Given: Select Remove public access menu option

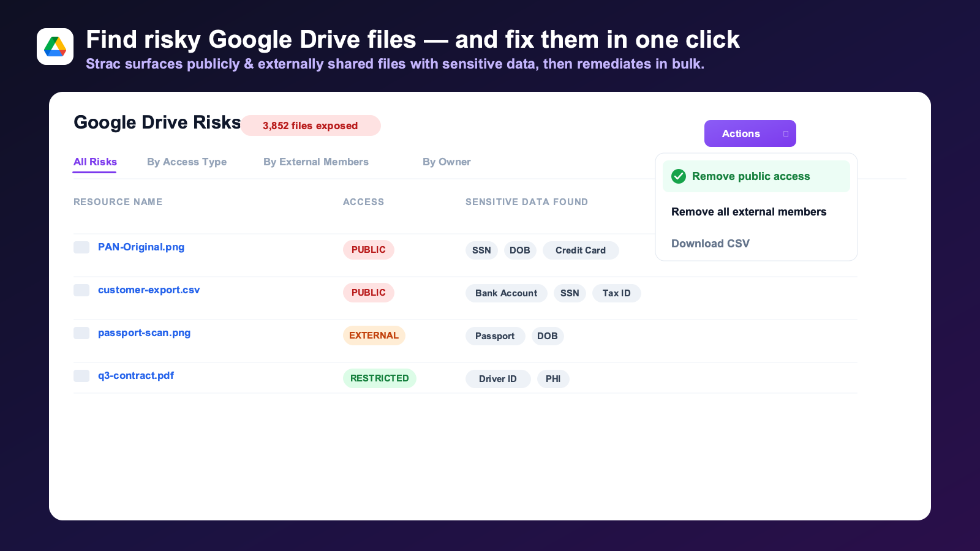Looking at the screenshot, I should 756,176.
